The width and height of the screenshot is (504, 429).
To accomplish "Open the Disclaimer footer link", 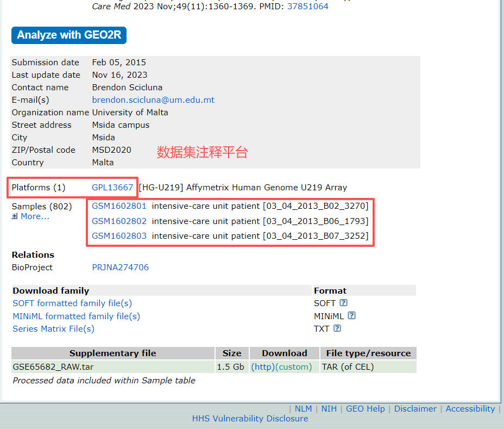I will (415, 409).
